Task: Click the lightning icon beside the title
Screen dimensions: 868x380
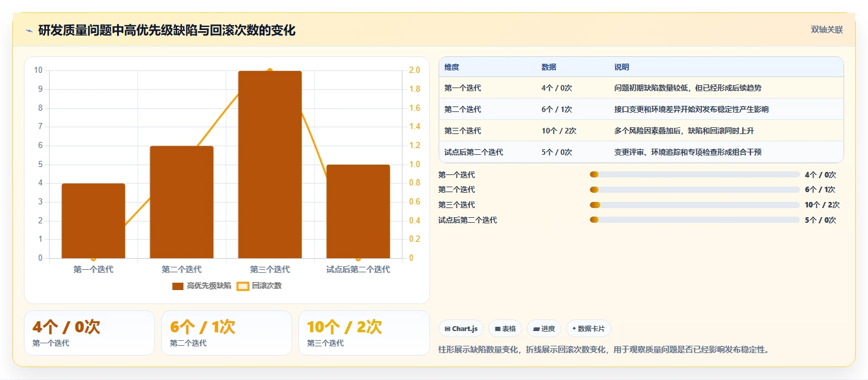Action: [x=29, y=30]
